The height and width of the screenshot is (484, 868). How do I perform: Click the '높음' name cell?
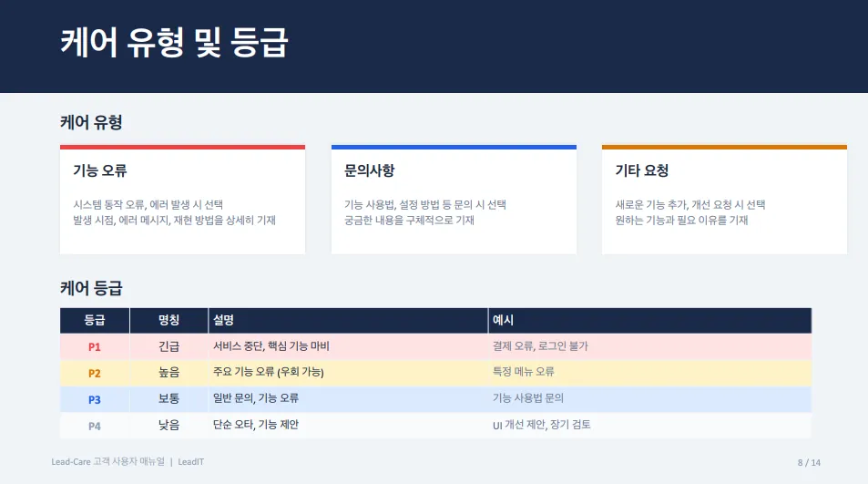168,372
